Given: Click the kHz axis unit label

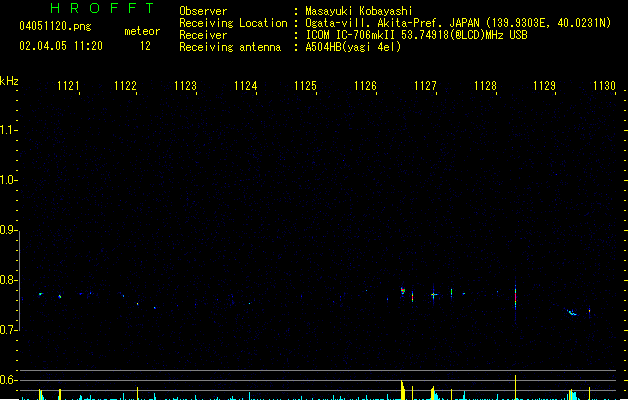Looking at the screenshot, I should (9, 81).
